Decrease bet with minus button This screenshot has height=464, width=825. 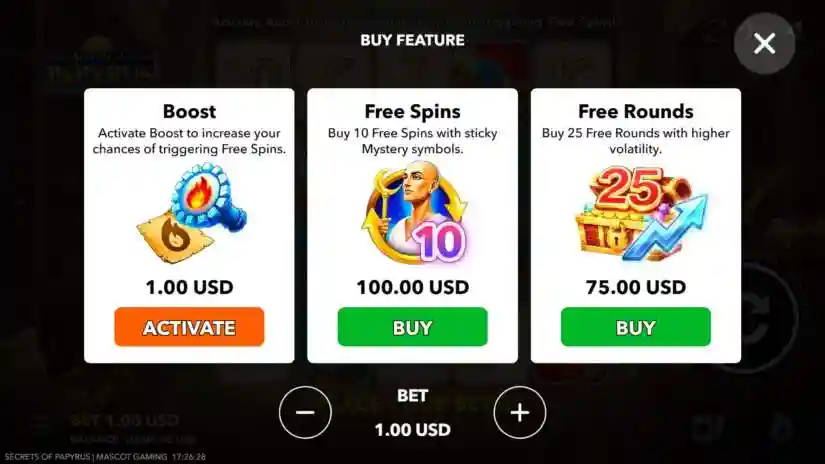pyautogui.click(x=305, y=412)
